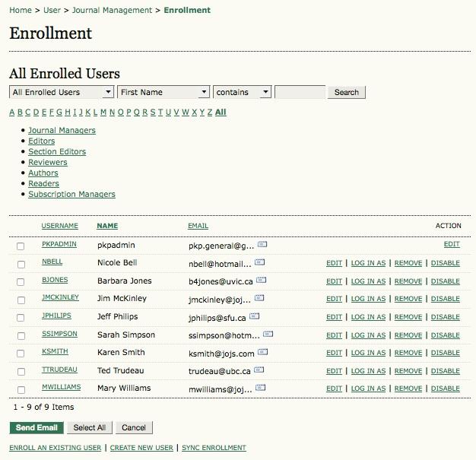Filter users by the letter M

pos(103,112)
